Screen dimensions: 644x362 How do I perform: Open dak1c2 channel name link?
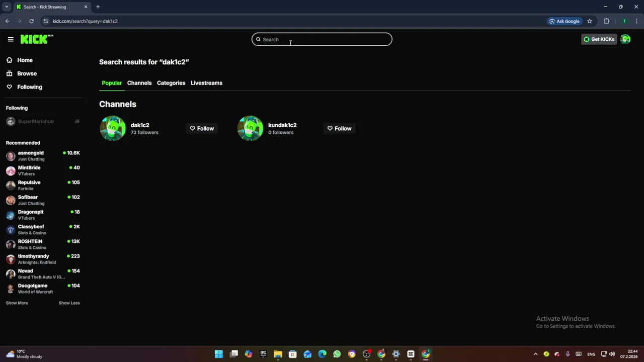140,125
